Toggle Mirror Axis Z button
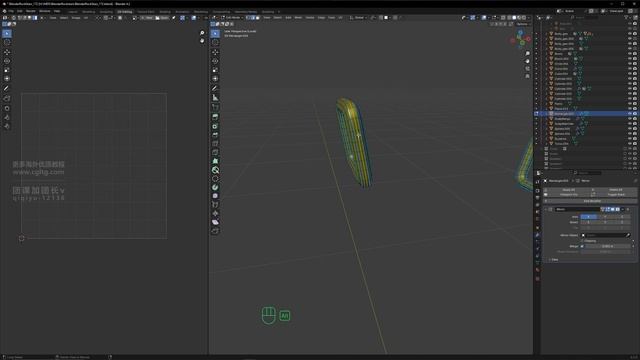The height and width of the screenshot is (360, 640). coord(622,217)
